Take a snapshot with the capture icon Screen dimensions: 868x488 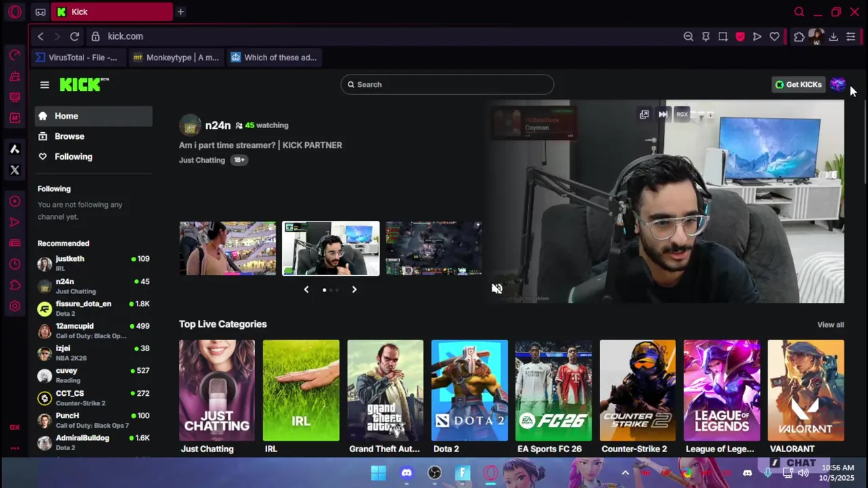click(723, 37)
